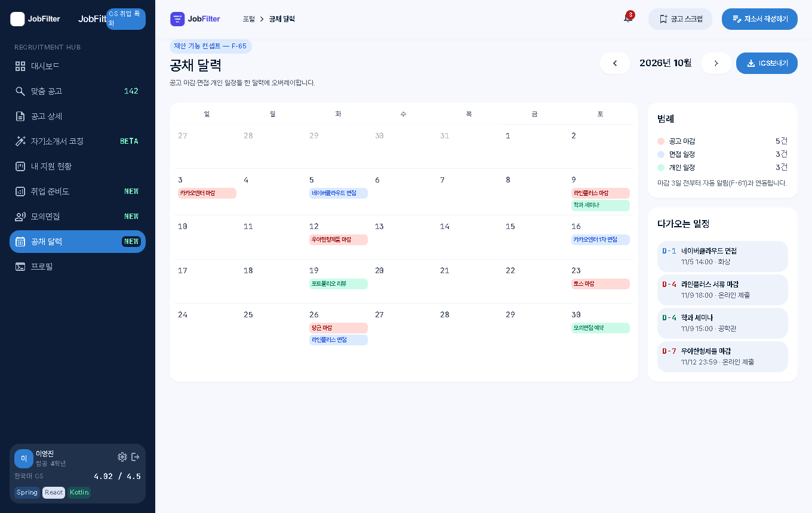Click the 공고 스크랩 button

point(680,19)
